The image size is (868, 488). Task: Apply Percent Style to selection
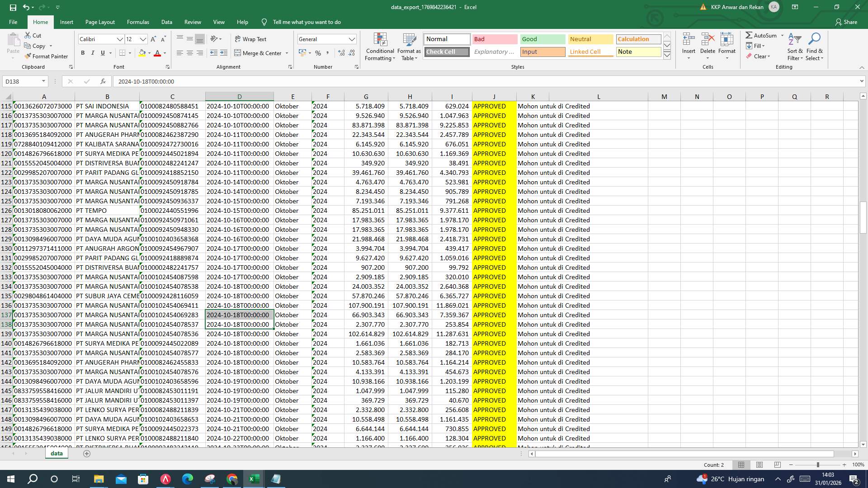318,53
